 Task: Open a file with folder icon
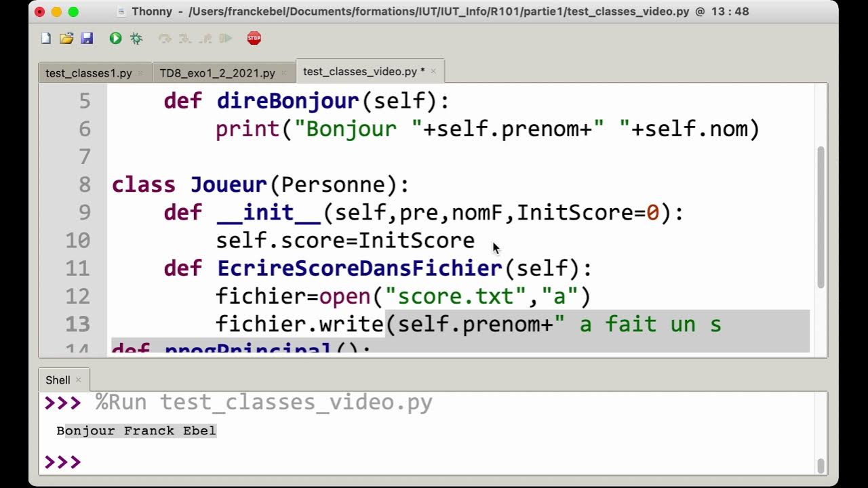tap(66, 39)
